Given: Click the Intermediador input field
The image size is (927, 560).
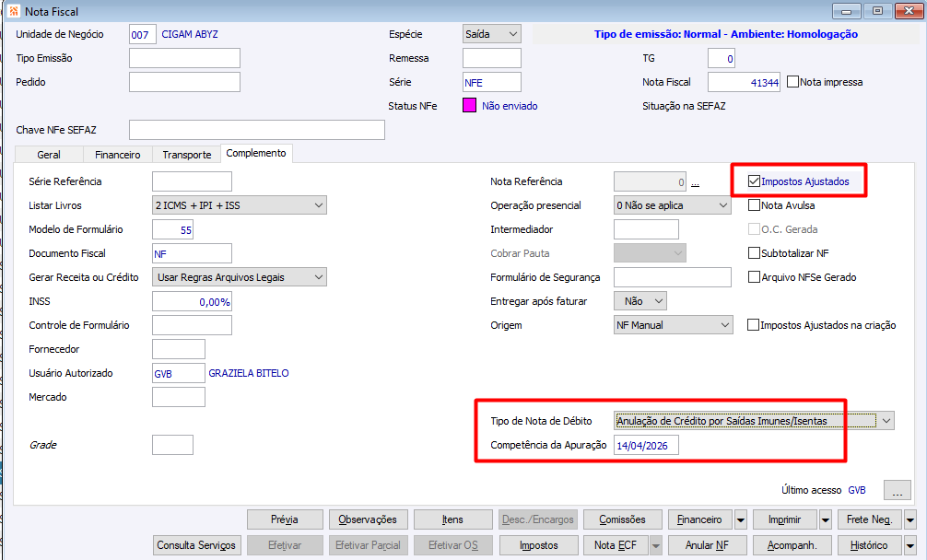Looking at the screenshot, I should 646,229.
